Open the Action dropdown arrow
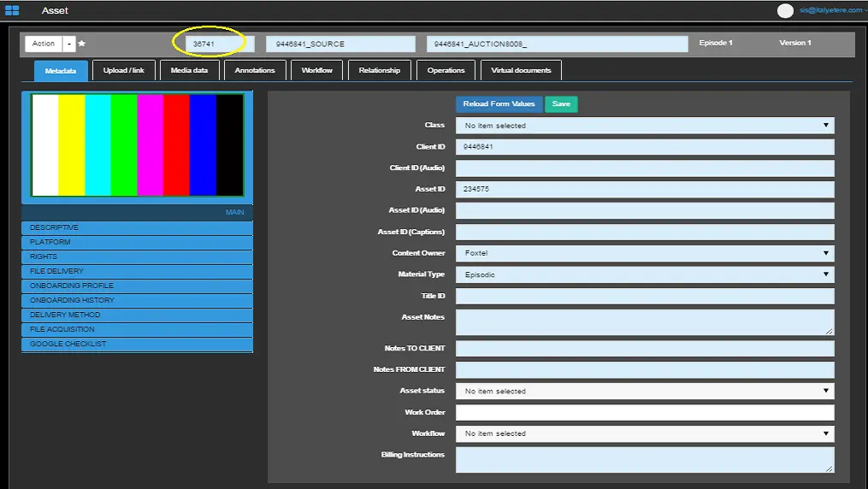 tap(69, 44)
